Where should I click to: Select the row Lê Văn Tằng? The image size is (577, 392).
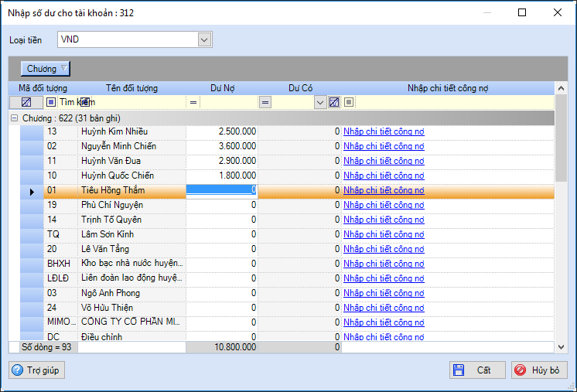tap(287, 249)
